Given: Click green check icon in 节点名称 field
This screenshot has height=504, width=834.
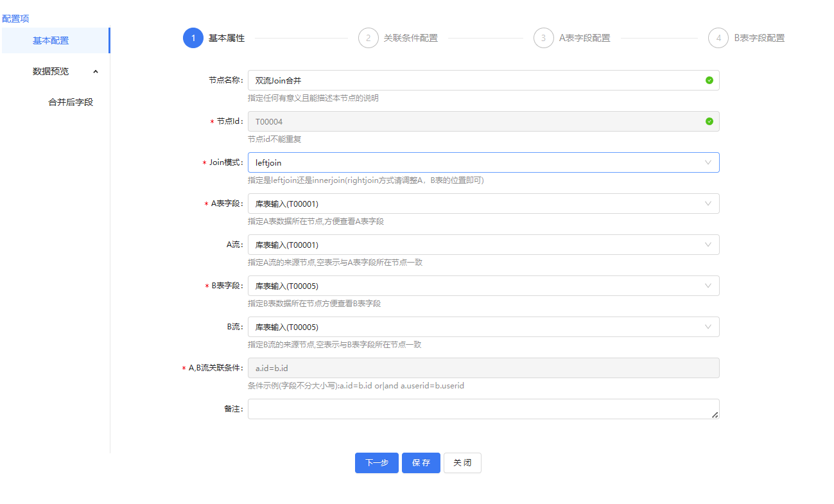Looking at the screenshot, I should [x=709, y=80].
